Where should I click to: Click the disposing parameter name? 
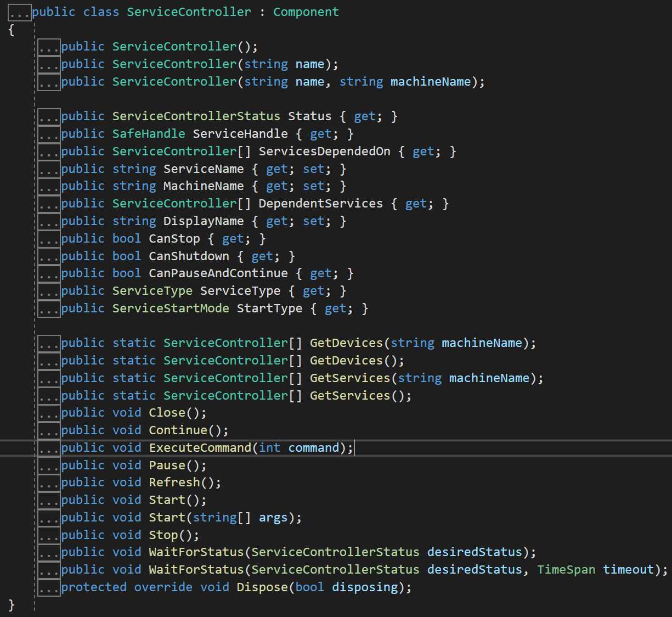coord(365,587)
